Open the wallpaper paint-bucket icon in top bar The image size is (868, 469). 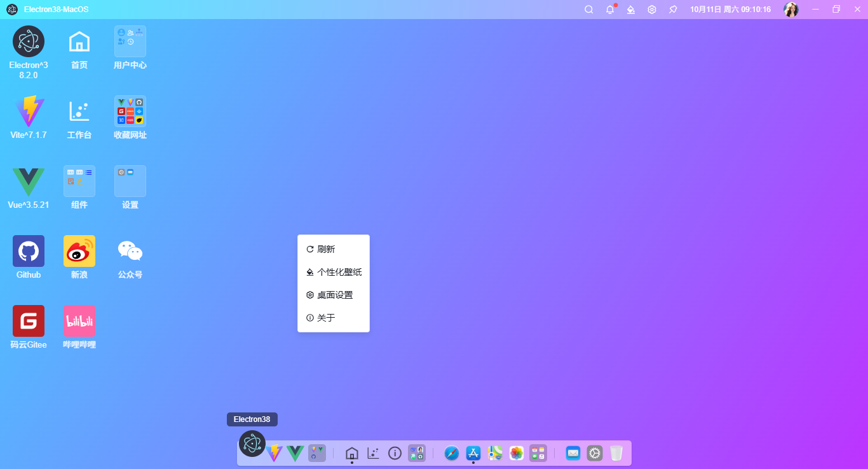click(x=631, y=10)
